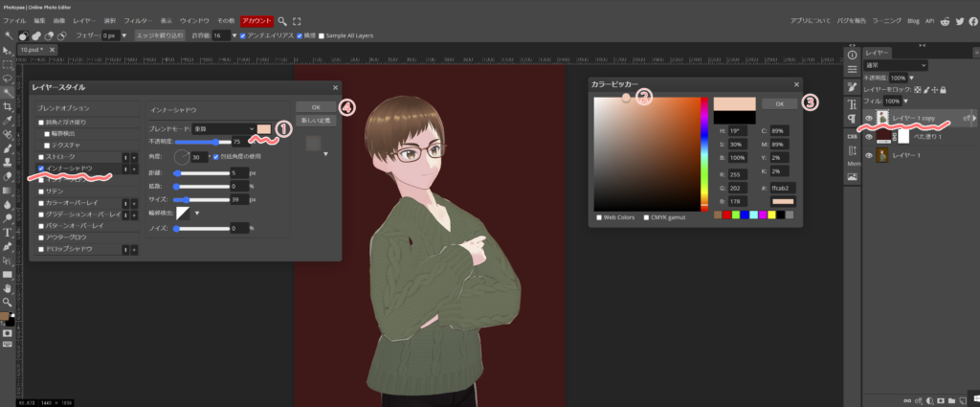
Task: Enable the ドロップシャドウ checkbox
Action: (40, 248)
